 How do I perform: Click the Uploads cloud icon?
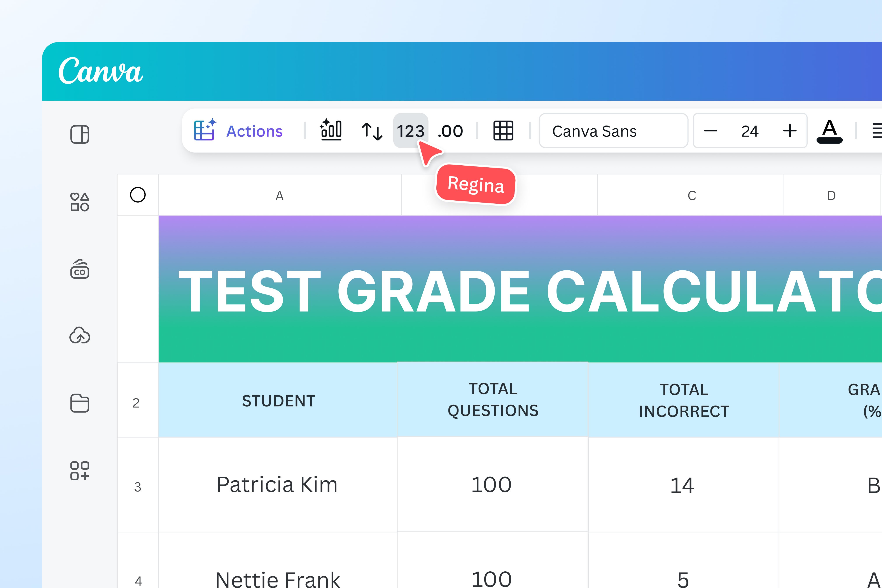click(79, 335)
